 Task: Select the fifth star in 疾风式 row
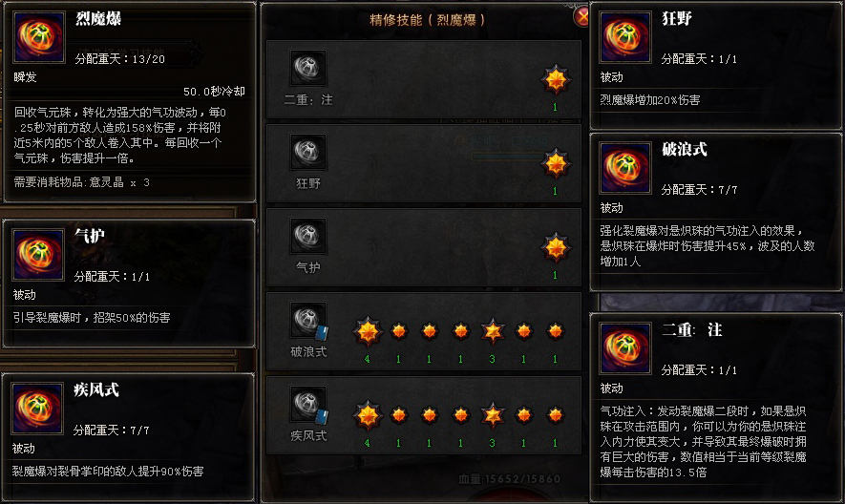pyautogui.click(x=493, y=415)
